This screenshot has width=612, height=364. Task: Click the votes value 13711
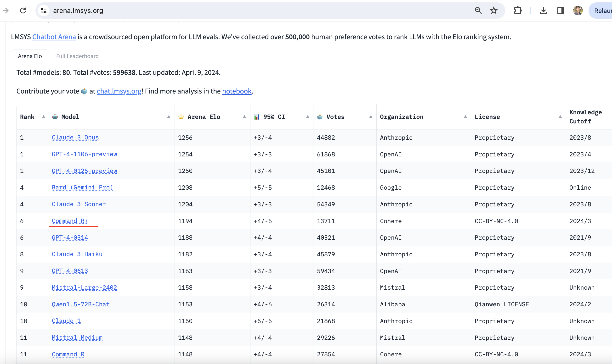coord(326,221)
